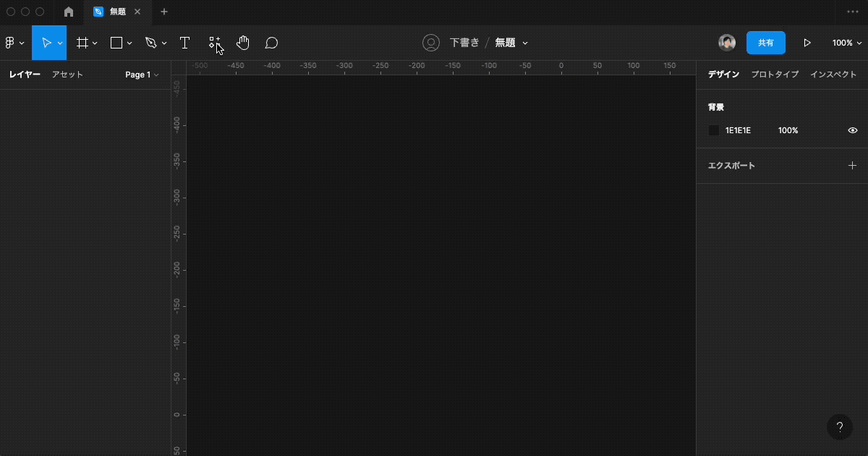Screen dimensions: 868x456
Task: Click the team profile circle icon
Action: 431,43
